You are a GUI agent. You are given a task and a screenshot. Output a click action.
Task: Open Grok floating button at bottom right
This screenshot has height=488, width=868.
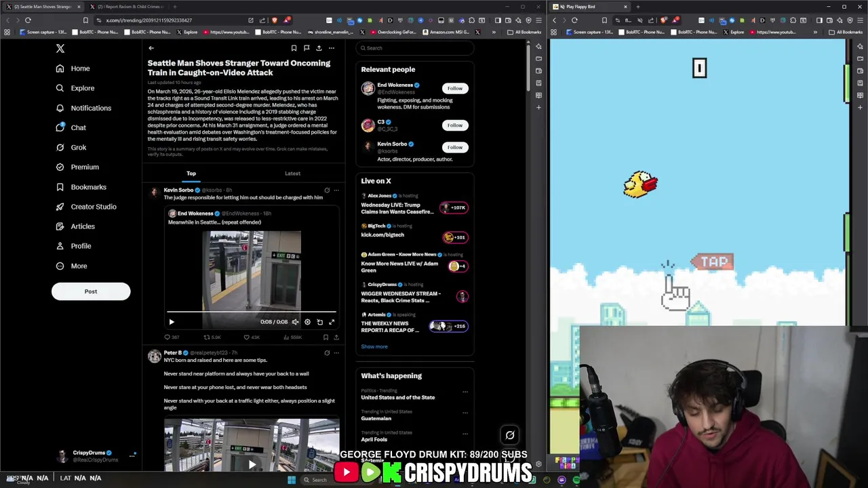pyautogui.click(x=510, y=436)
